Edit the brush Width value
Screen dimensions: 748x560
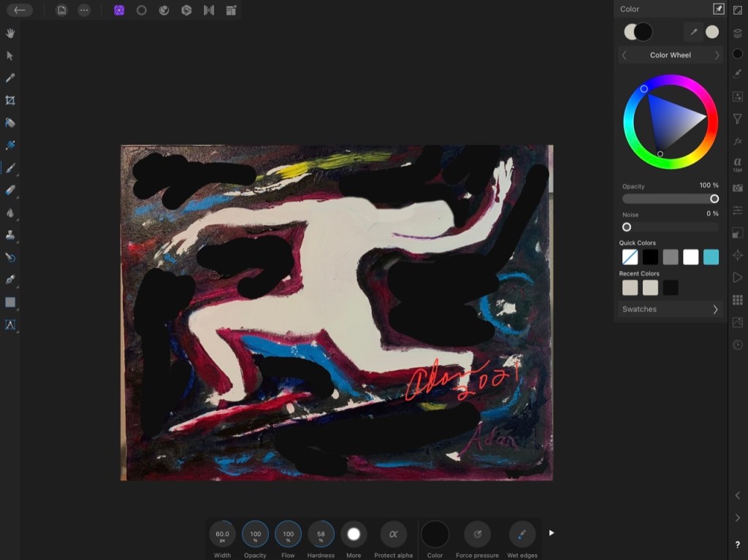(223, 535)
